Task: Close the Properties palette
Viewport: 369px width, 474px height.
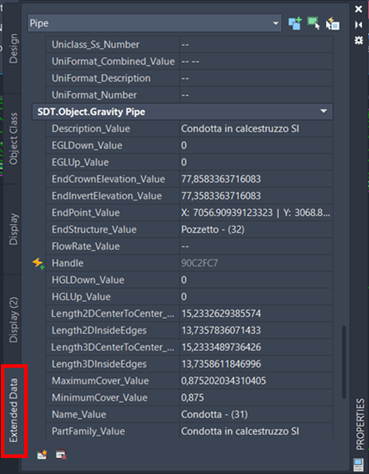Action: click(x=359, y=9)
